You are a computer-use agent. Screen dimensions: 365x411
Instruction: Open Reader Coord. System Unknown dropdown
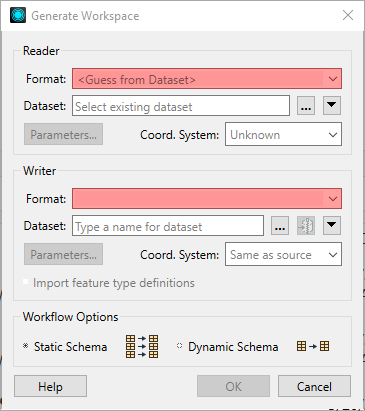point(283,134)
